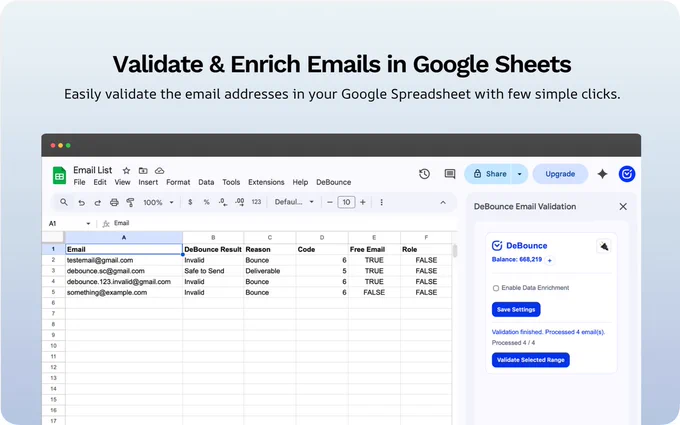Screen dimensions: 680x425
Task: Open the three-dot more toolbar options
Action: click(x=381, y=202)
